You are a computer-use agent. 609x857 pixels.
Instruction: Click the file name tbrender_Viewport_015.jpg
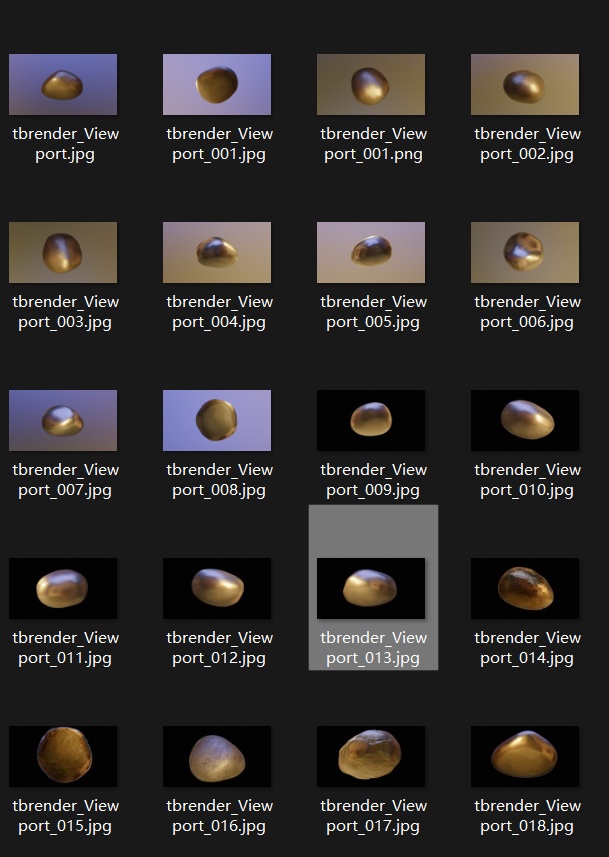pyautogui.click(x=65, y=815)
